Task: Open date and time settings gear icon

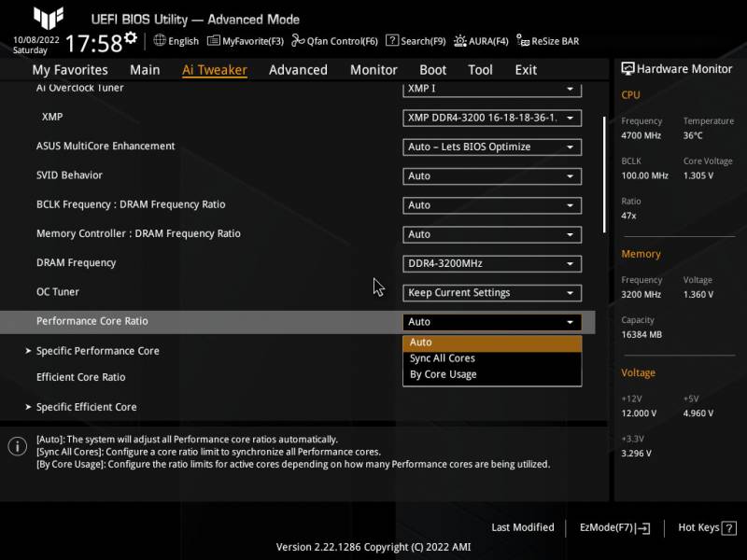Action: pos(131,37)
